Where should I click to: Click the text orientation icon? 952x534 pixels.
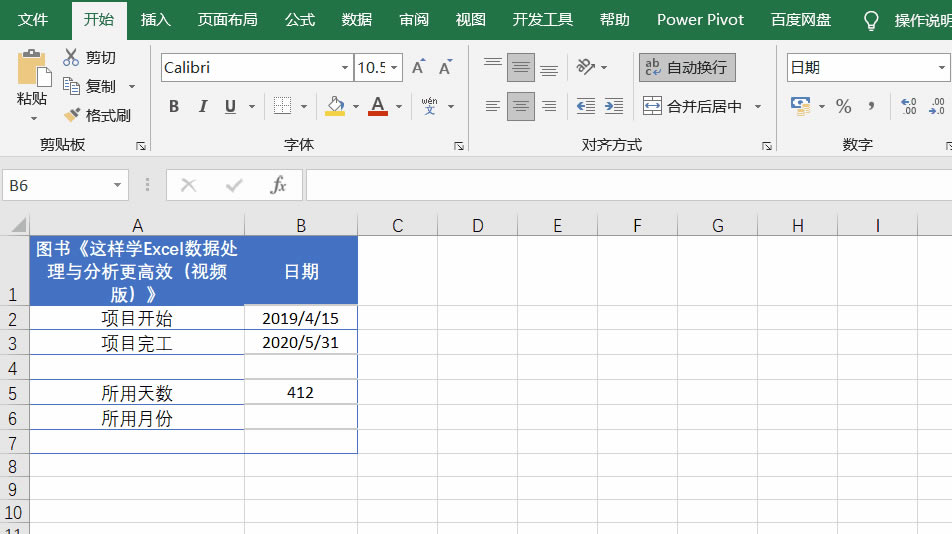[x=586, y=67]
